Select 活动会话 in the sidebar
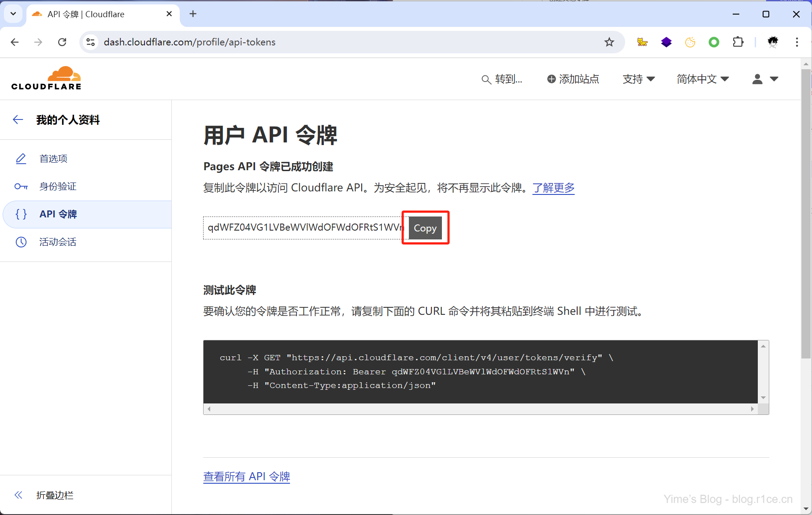 point(58,242)
